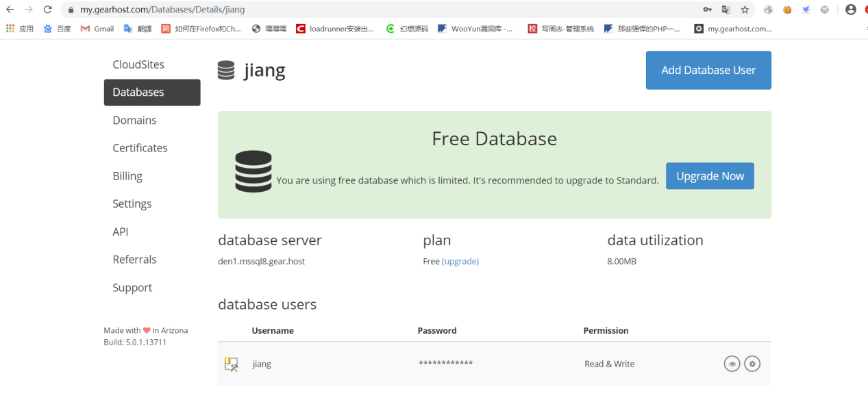Follow the (upgrade) plan link
The width and height of the screenshot is (868, 396).
point(460,261)
